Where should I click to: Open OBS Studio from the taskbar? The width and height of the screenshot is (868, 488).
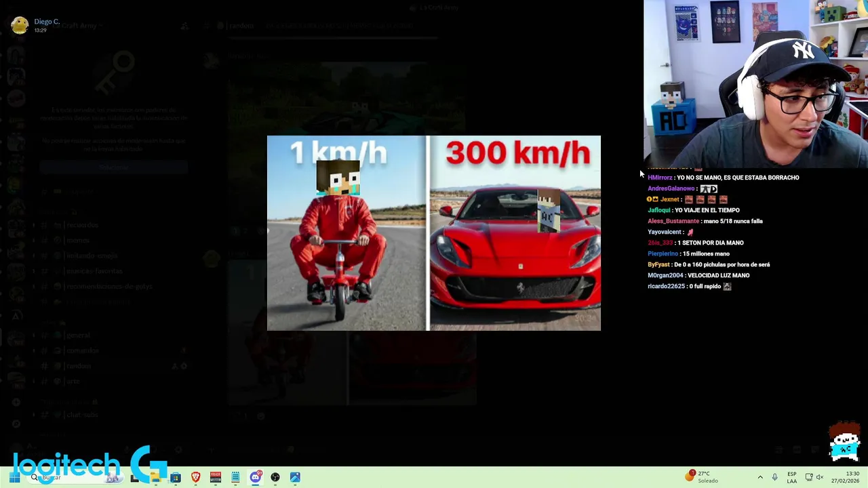pos(275,477)
